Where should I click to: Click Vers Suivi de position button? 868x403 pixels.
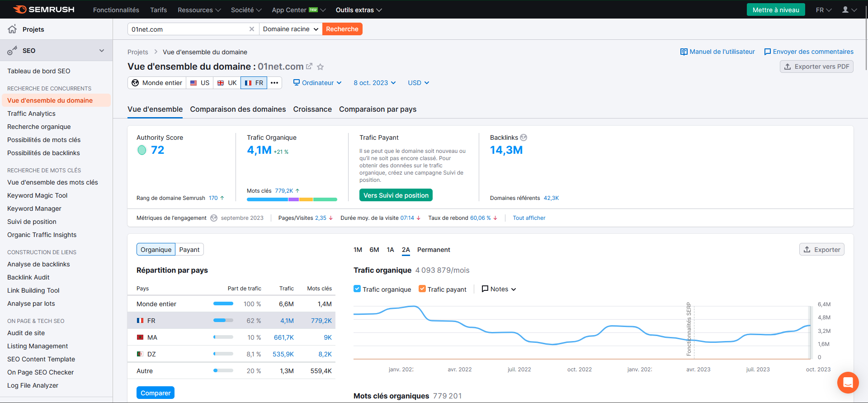tap(396, 195)
